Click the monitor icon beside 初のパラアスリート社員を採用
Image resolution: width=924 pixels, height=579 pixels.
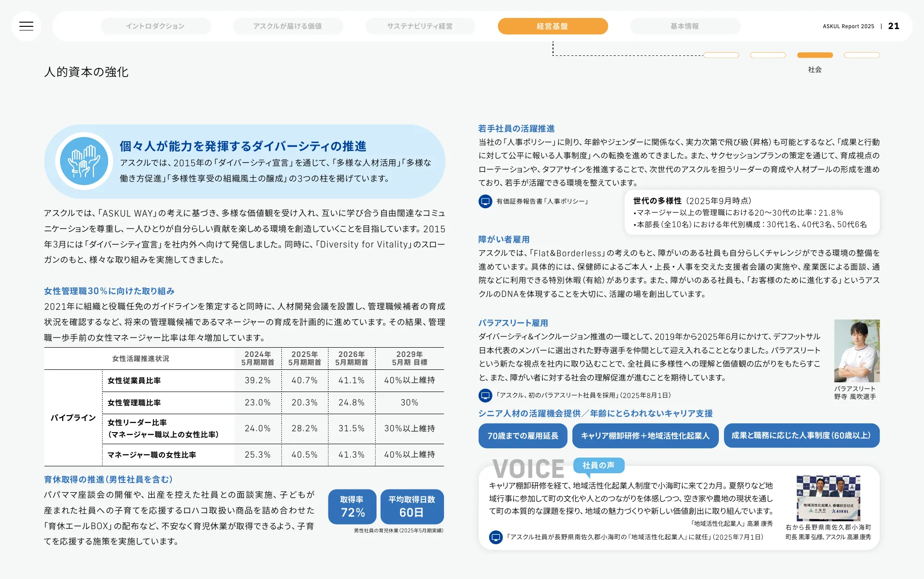485,395
